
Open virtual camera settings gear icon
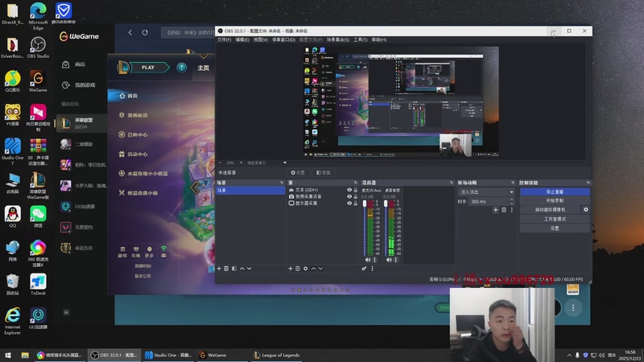click(586, 209)
